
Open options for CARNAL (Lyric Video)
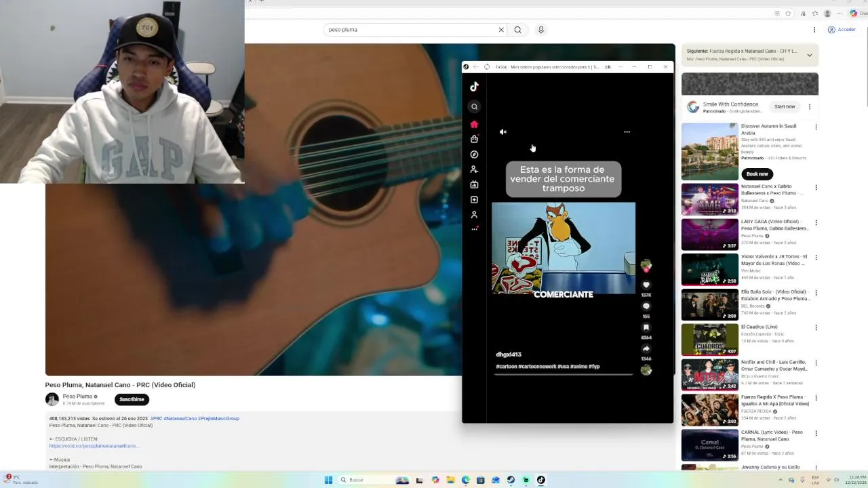point(816,433)
